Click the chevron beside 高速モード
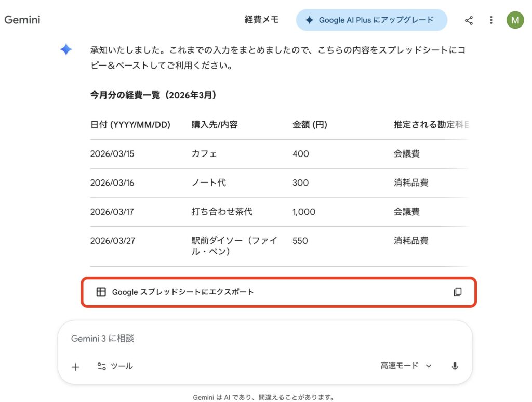Image resolution: width=532 pixels, height=402 pixels. click(429, 366)
